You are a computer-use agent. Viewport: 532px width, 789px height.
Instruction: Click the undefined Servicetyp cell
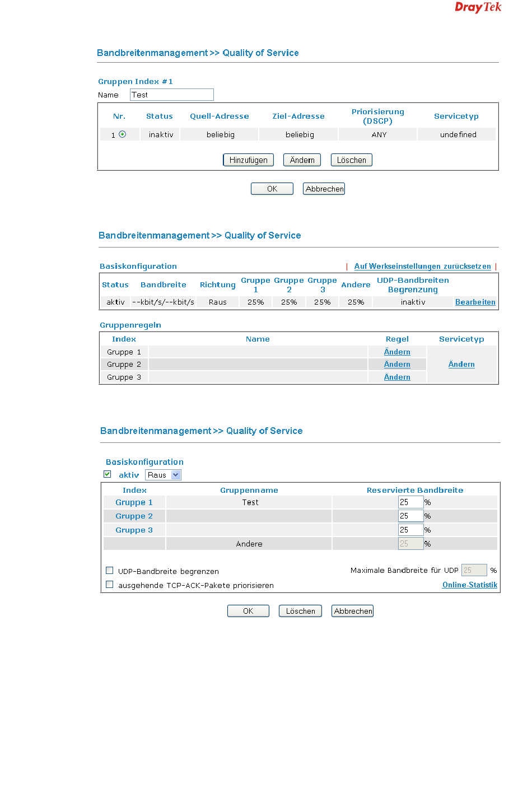(x=457, y=134)
